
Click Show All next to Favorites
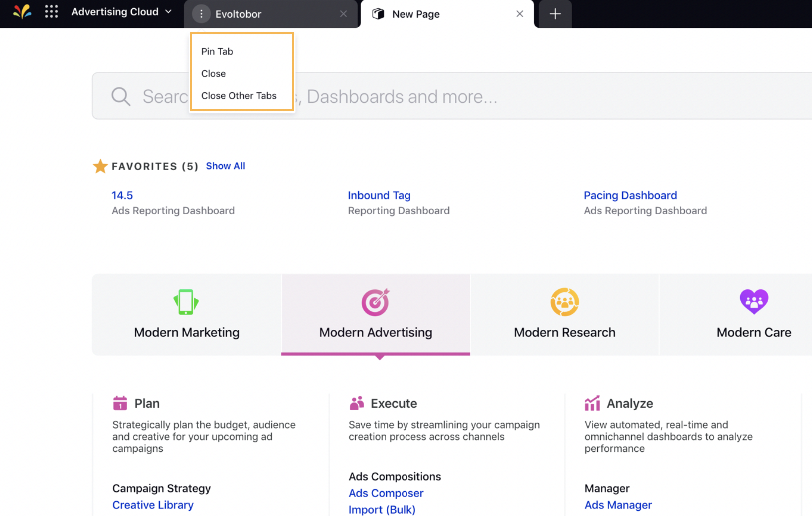tap(225, 166)
